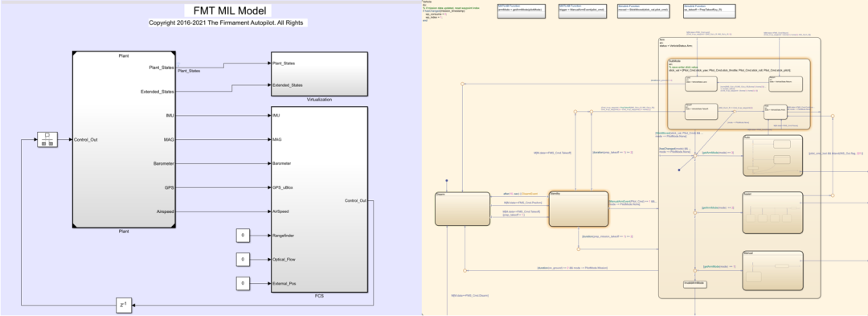868x316 pixels.
Task: Click the Rangefinder input port on FCS
Action: (x=284, y=236)
